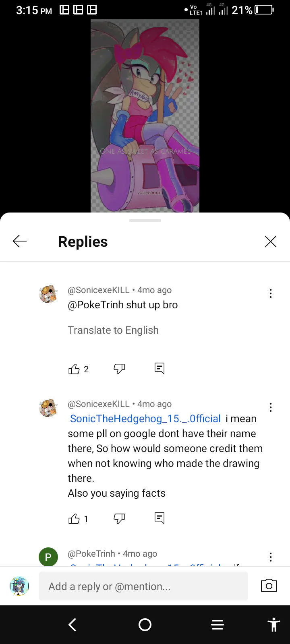290x644 pixels.
Task: Reply to the "shut up bro" comment
Action: 159,368
